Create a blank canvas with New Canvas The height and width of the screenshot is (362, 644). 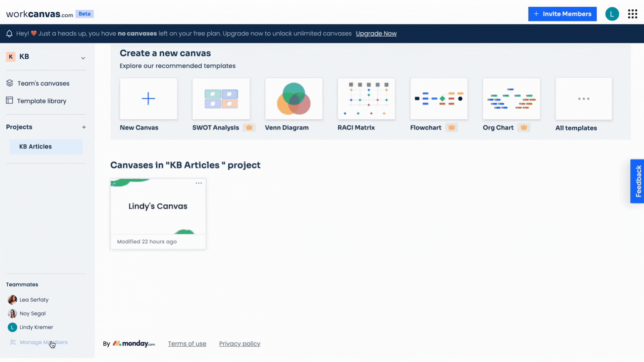click(148, 99)
